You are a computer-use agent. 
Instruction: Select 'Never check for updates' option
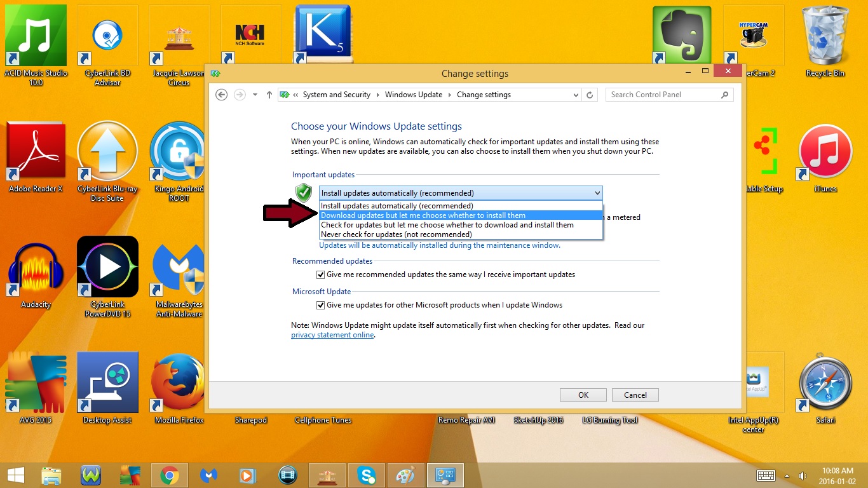pos(461,234)
